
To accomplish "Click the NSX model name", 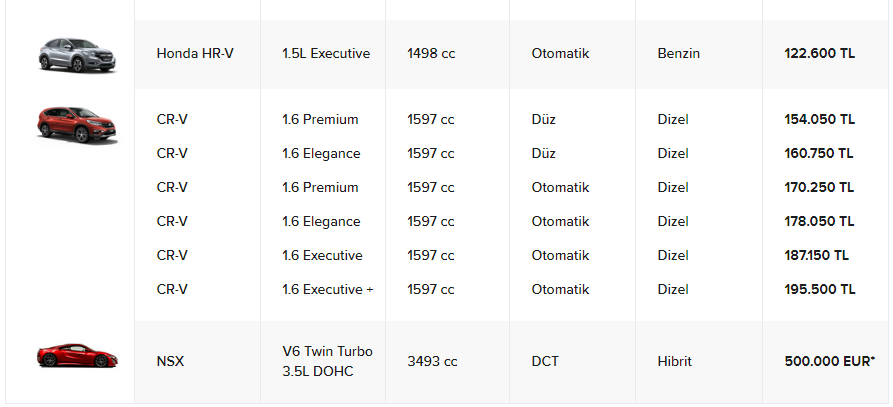I will tap(170, 361).
